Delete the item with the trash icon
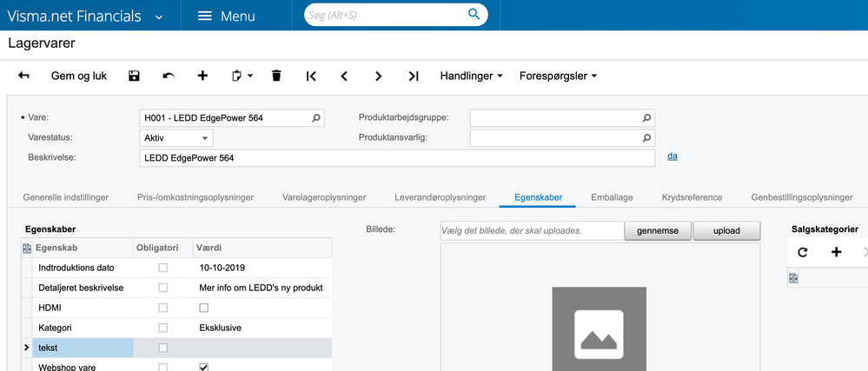Viewport: 868px width, 371px height. tap(277, 76)
